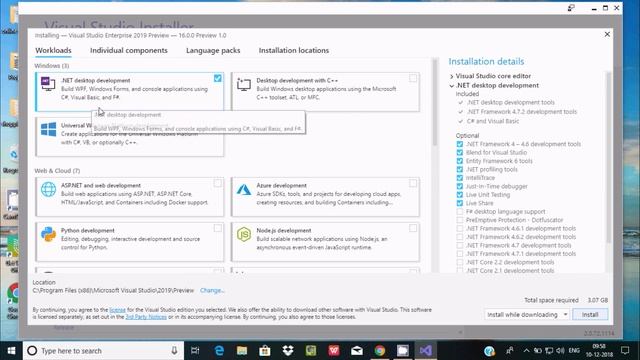Check Desktop development with C++ workload
The image size is (640, 360).
[413, 78]
